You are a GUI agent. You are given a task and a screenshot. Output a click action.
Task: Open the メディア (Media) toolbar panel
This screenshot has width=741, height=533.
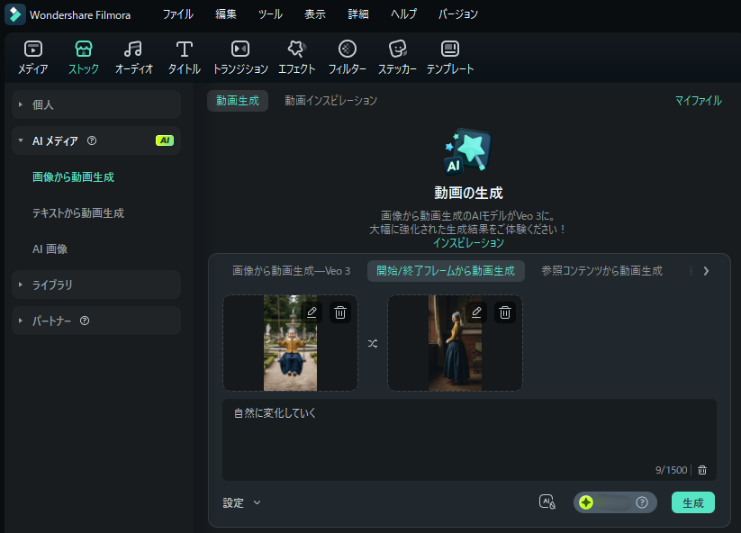pyautogui.click(x=32, y=57)
